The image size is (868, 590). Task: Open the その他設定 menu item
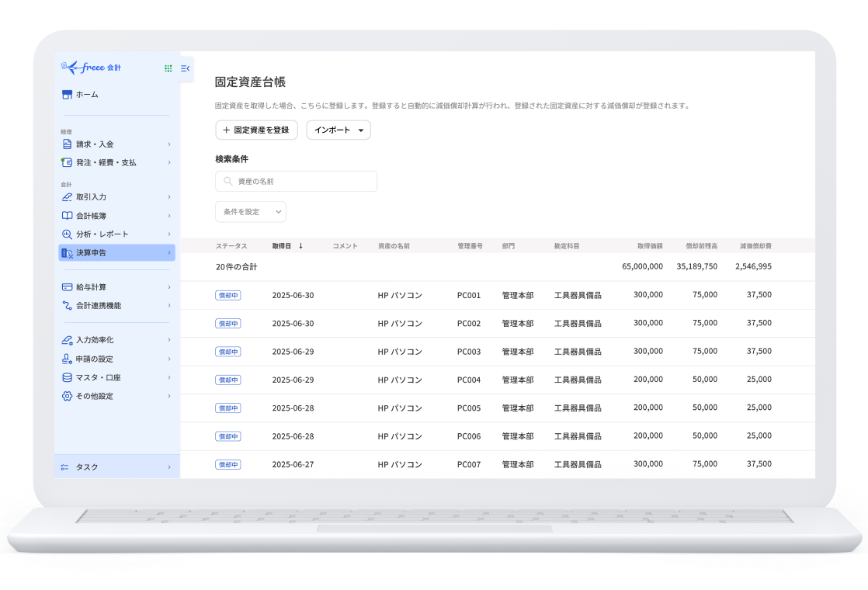tap(116, 396)
